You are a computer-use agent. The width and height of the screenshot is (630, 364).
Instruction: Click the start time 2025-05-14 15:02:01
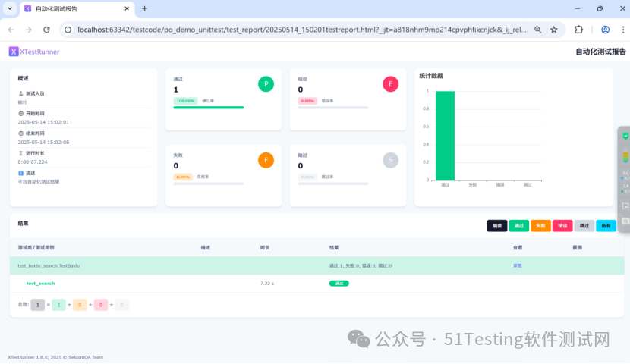[x=43, y=122]
